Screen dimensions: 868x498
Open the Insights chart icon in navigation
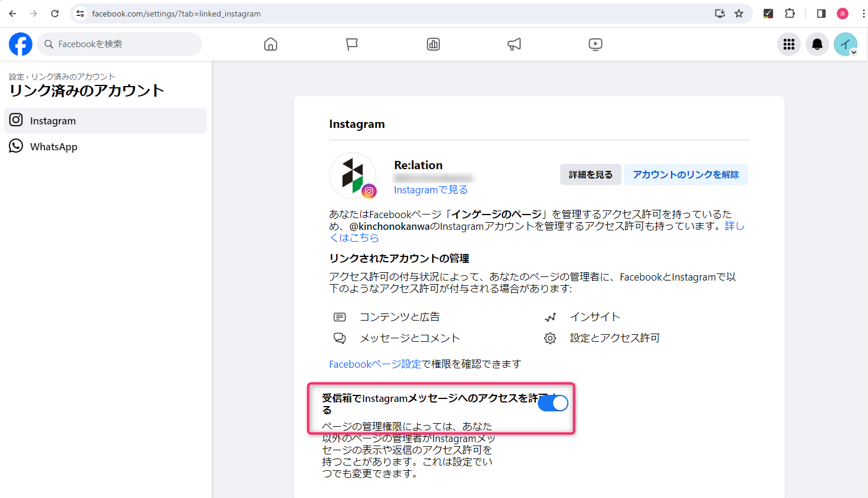433,44
